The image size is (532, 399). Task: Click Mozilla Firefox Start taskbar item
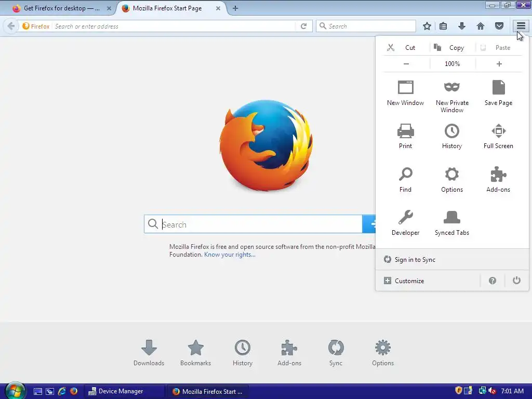(208, 391)
